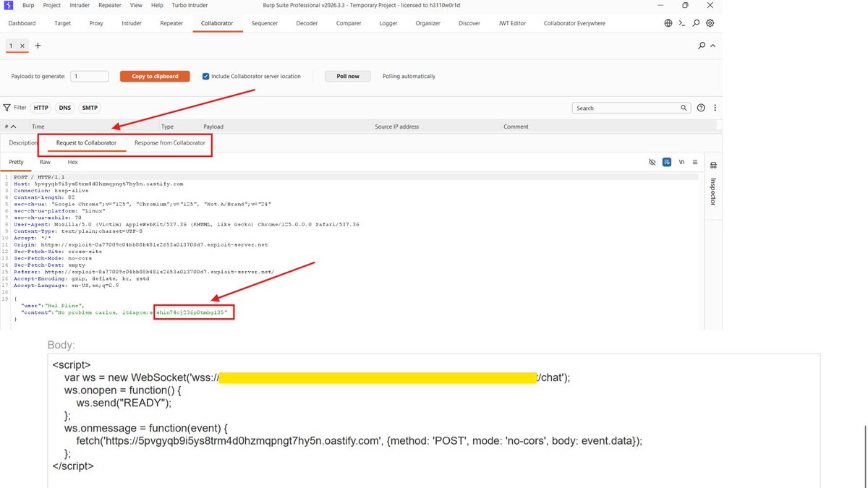Image resolution: width=868 pixels, height=488 pixels.
Task: Open Burp settings gear icon
Action: tap(710, 23)
